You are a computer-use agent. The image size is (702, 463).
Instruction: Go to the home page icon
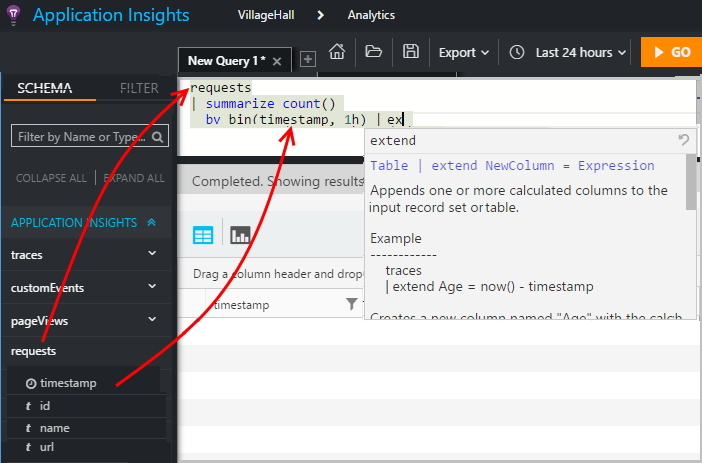click(x=337, y=52)
